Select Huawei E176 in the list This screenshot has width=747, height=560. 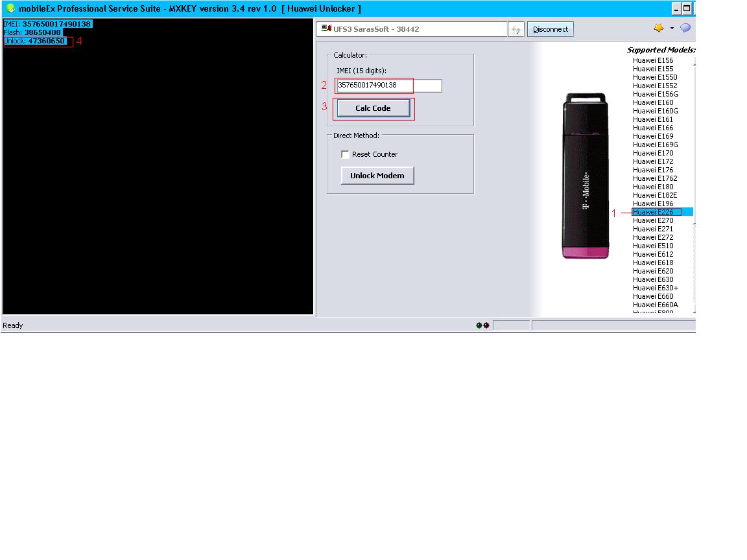coord(653,170)
